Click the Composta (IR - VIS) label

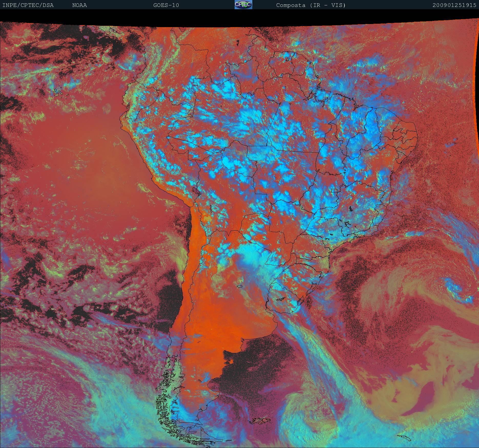(311, 5)
